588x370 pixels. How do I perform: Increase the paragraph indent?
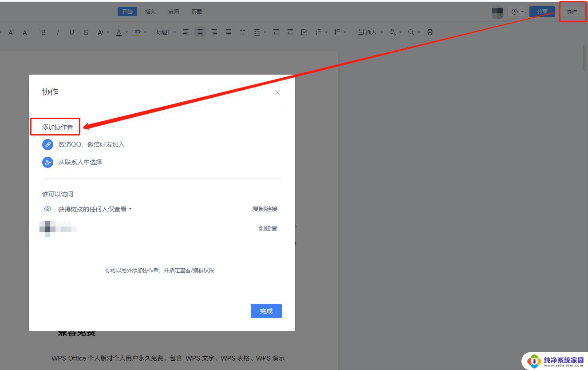(x=290, y=32)
